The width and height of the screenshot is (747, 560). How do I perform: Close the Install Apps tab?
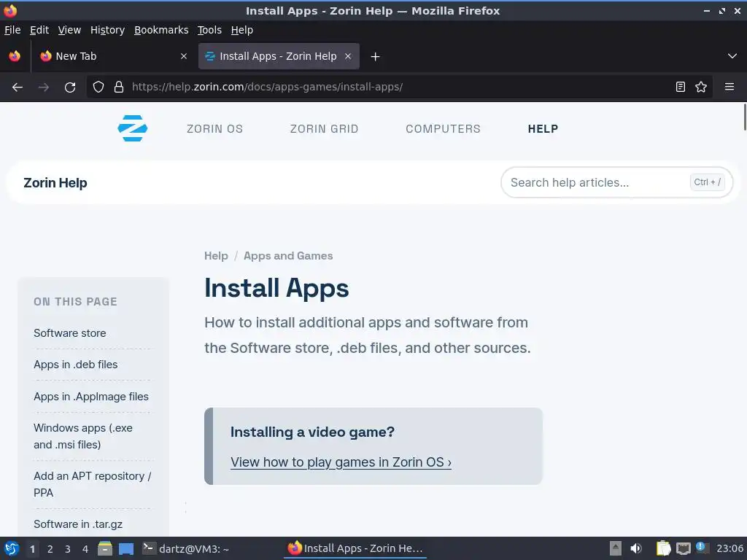348,56
